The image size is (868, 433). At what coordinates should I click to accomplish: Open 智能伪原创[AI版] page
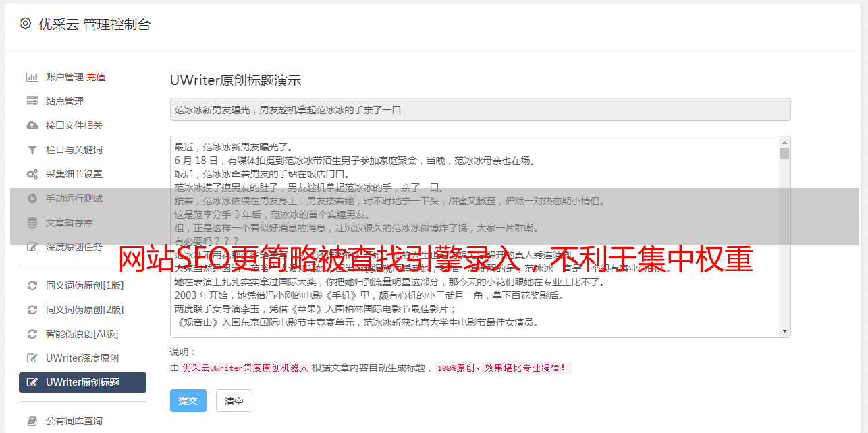point(82,334)
